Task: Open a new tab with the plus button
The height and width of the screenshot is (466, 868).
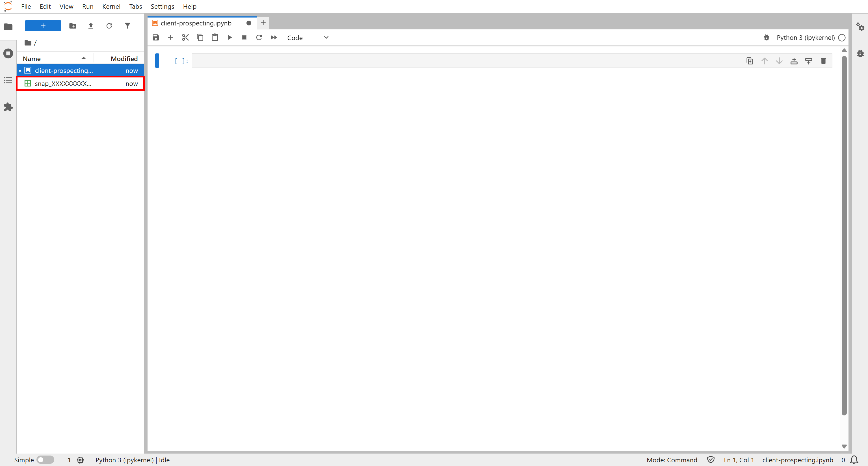Action: tap(263, 23)
